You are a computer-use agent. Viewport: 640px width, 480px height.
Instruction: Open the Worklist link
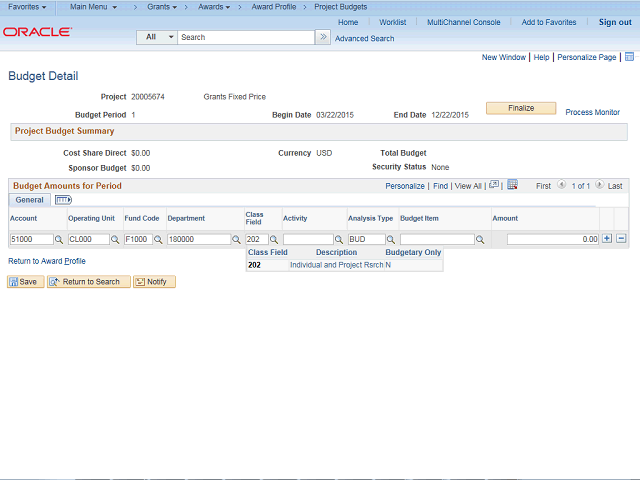(392, 22)
